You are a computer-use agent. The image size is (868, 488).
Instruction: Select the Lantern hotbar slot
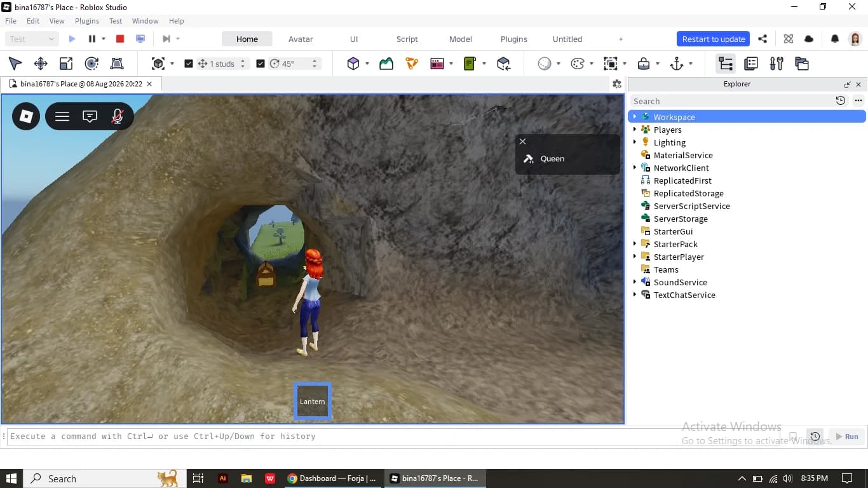click(x=313, y=401)
